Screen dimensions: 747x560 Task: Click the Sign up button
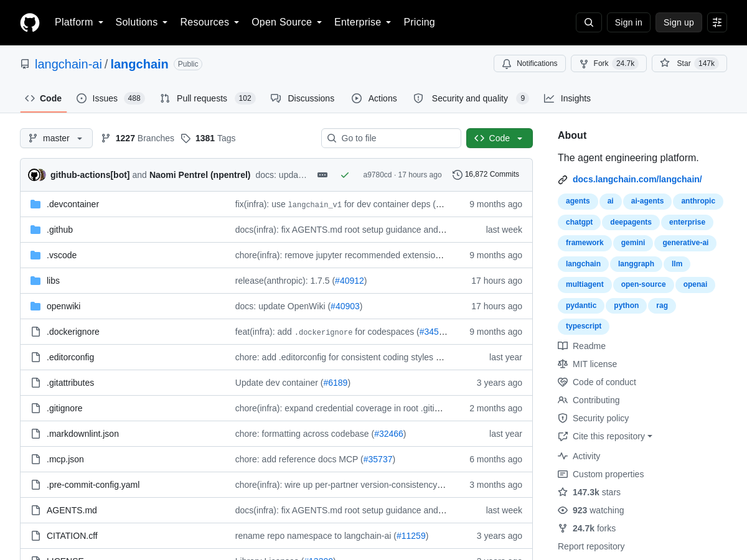click(679, 22)
